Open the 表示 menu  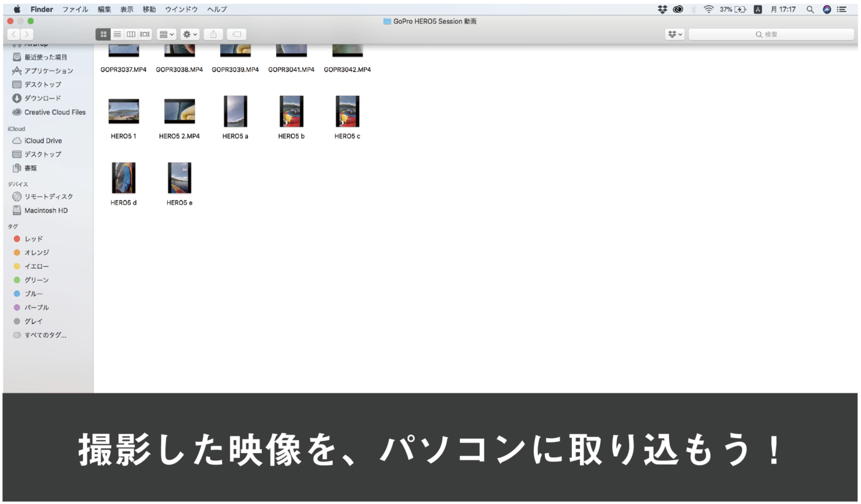[127, 9]
